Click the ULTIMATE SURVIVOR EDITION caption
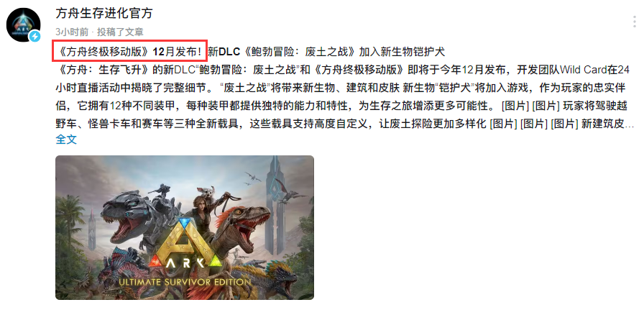Viewport: 644px width, 310px height. pyautogui.click(x=185, y=283)
